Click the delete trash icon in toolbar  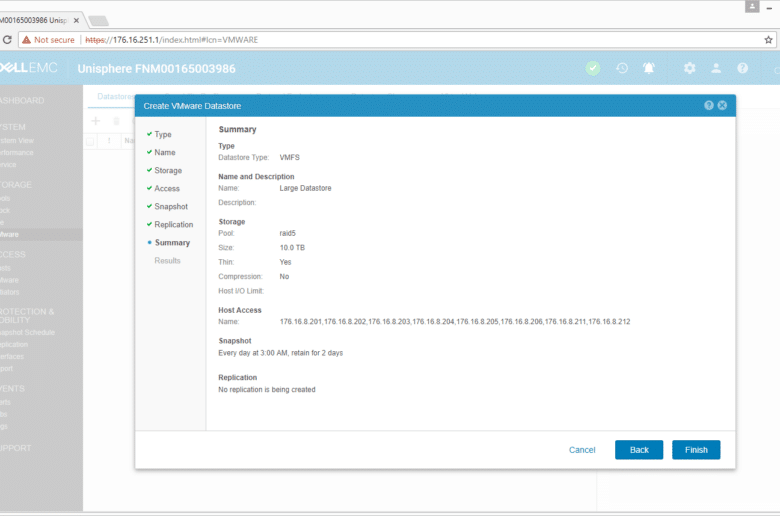point(116,121)
